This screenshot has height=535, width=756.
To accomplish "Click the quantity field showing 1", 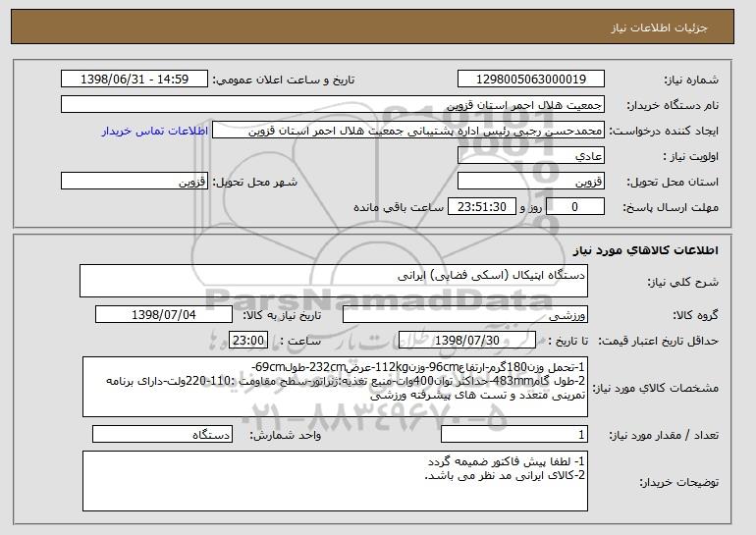I will (x=514, y=435).
